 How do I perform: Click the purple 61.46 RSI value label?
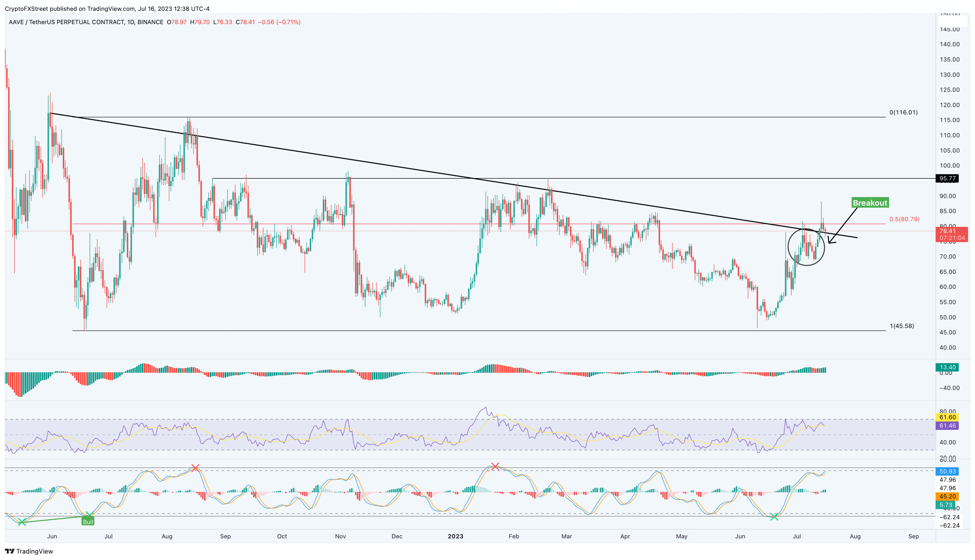tap(947, 425)
